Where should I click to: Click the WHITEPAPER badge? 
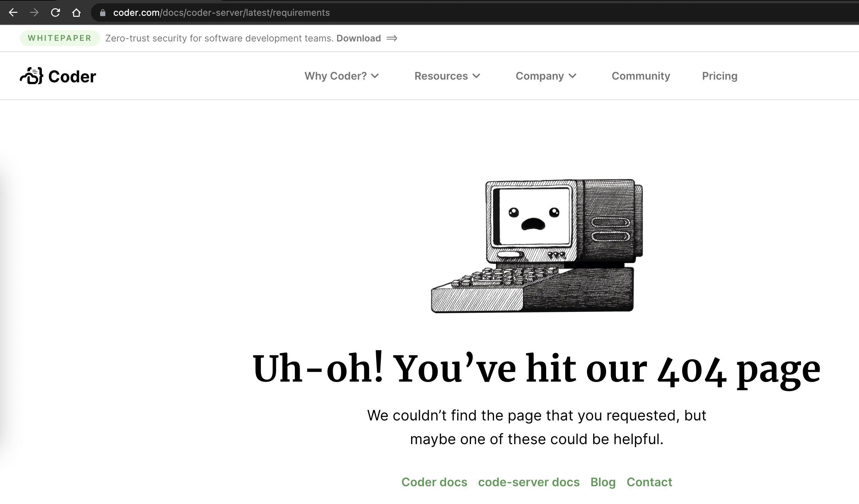pyautogui.click(x=60, y=38)
